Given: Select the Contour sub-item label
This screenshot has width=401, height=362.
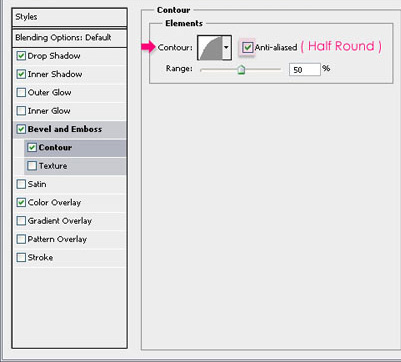Looking at the screenshot, I should [x=55, y=147].
